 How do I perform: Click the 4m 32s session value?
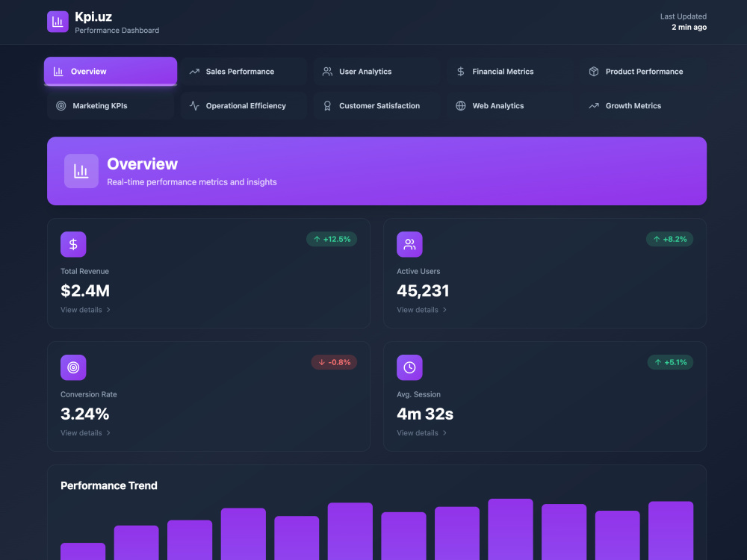click(x=425, y=414)
